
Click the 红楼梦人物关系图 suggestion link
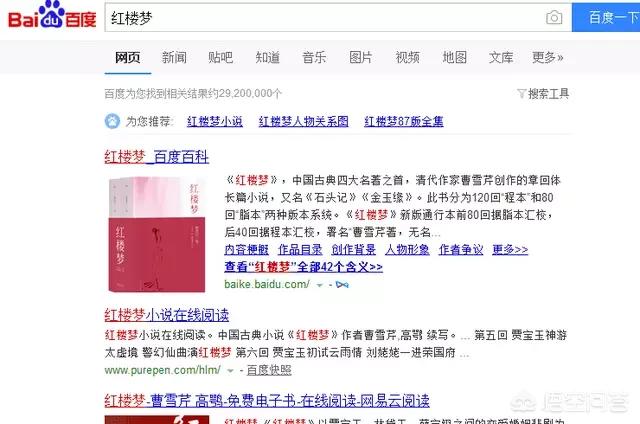304,121
